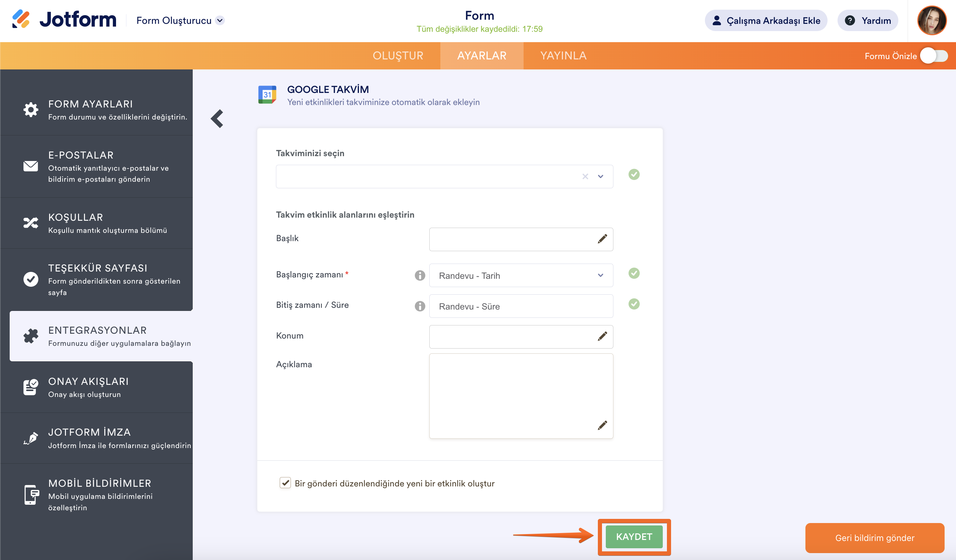Expand the Takviminizi seçin dropdown

coord(601,177)
